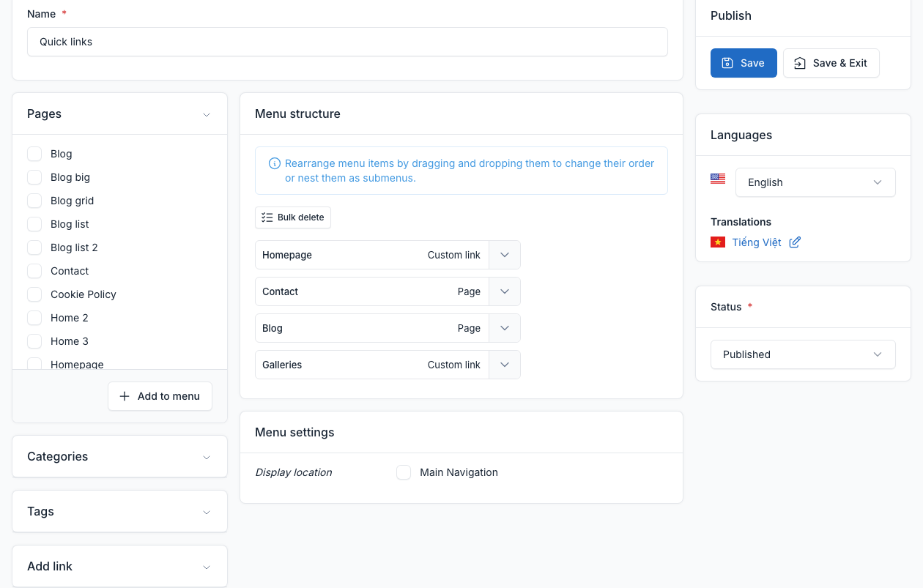This screenshot has width=923, height=588.
Task: Tick the Home 2 checkbox
Action: (x=34, y=318)
